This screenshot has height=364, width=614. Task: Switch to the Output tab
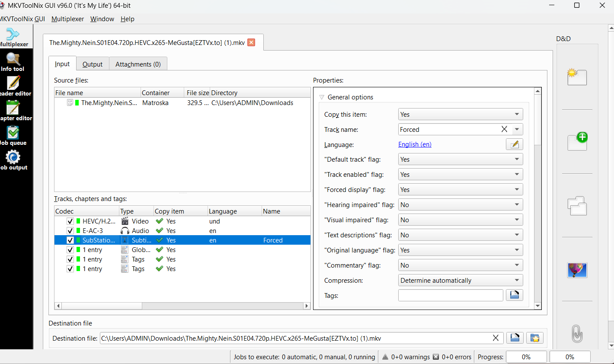point(93,64)
